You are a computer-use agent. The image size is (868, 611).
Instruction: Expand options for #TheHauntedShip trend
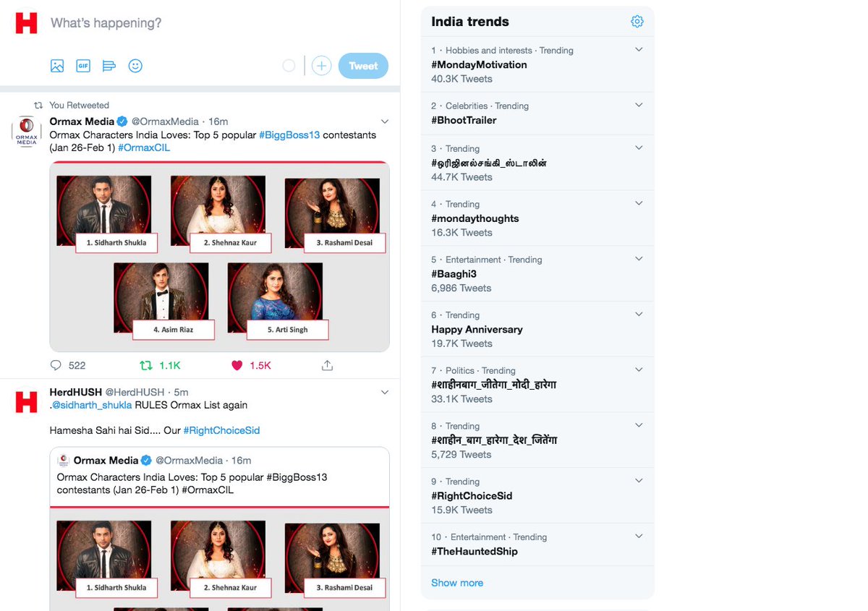639,537
